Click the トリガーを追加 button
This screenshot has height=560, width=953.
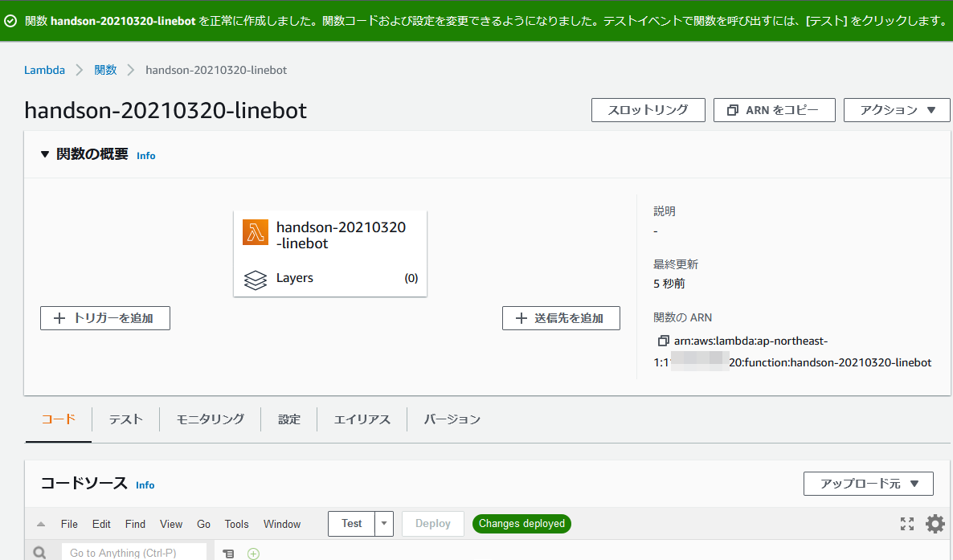click(x=105, y=318)
